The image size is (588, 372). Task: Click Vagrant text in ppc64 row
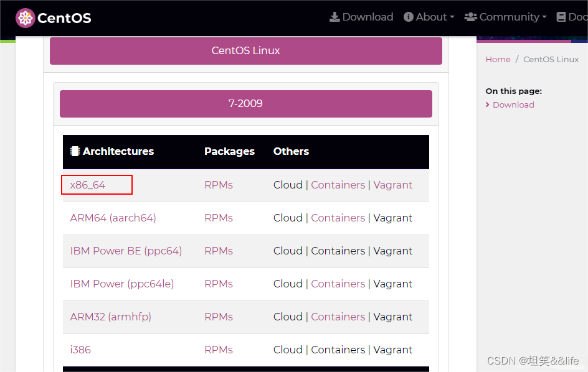[x=392, y=251]
